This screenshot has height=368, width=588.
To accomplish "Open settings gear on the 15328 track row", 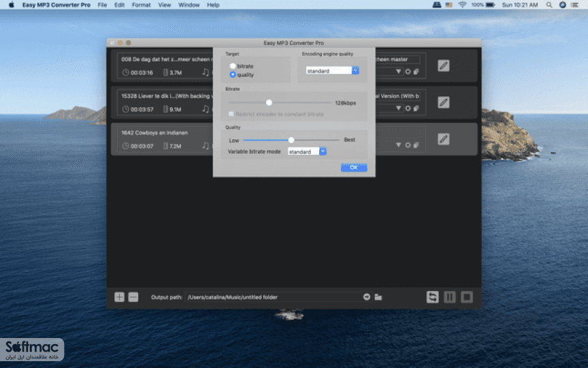I will pyautogui.click(x=408, y=108).
